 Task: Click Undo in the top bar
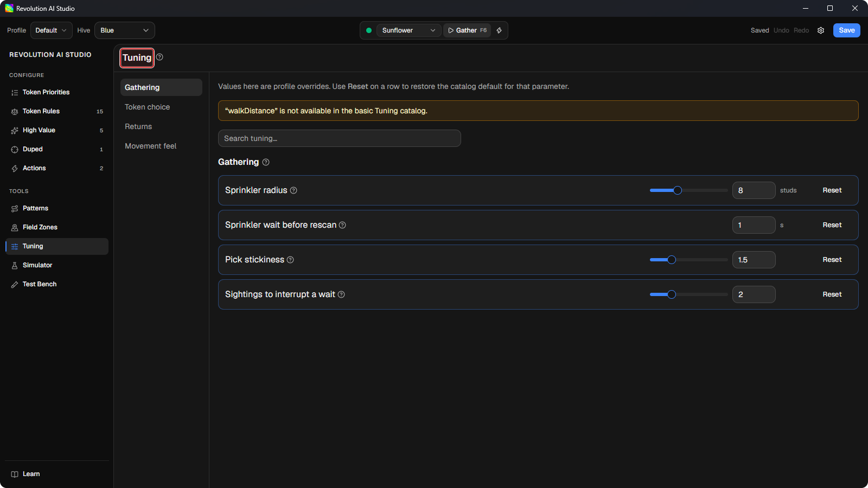[781, 30]
